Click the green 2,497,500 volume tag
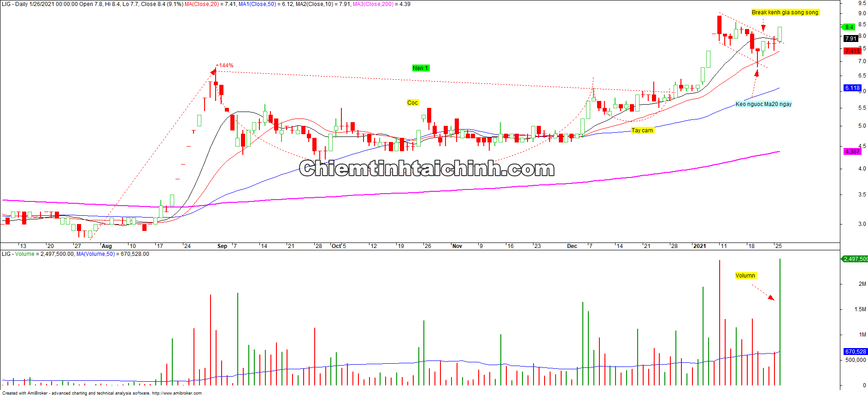868x396 pixels. tap(855, 259)
